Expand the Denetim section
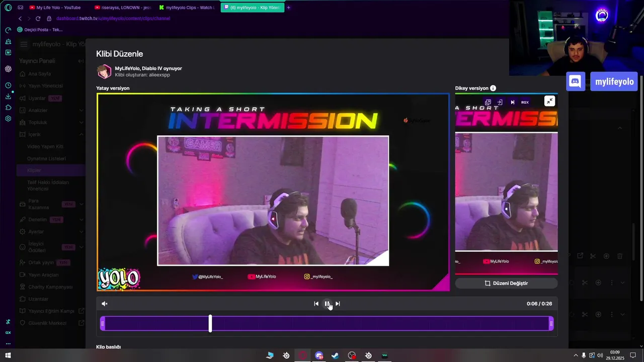 coord(82,220)
